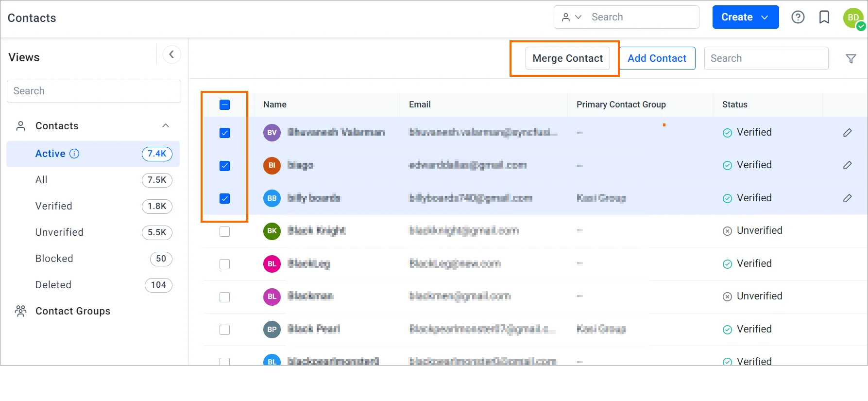Viewport: 868px width, 401px height.
Task: Click the Merge Contact button
Action: tap(567, 58)
